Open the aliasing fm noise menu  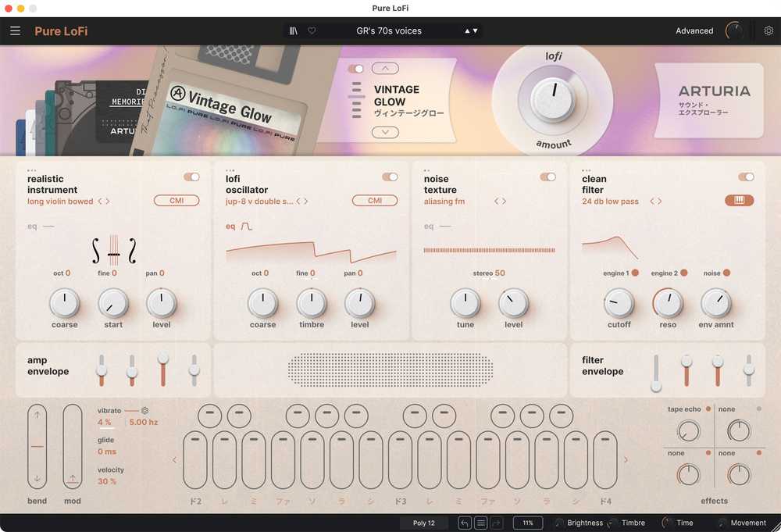(444, 202)
